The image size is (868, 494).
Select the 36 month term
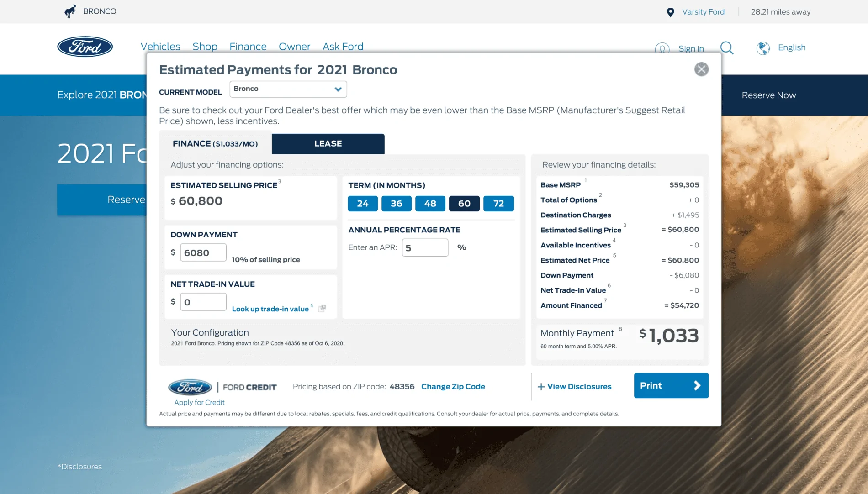pyautogui.click(x=397, y=204)
